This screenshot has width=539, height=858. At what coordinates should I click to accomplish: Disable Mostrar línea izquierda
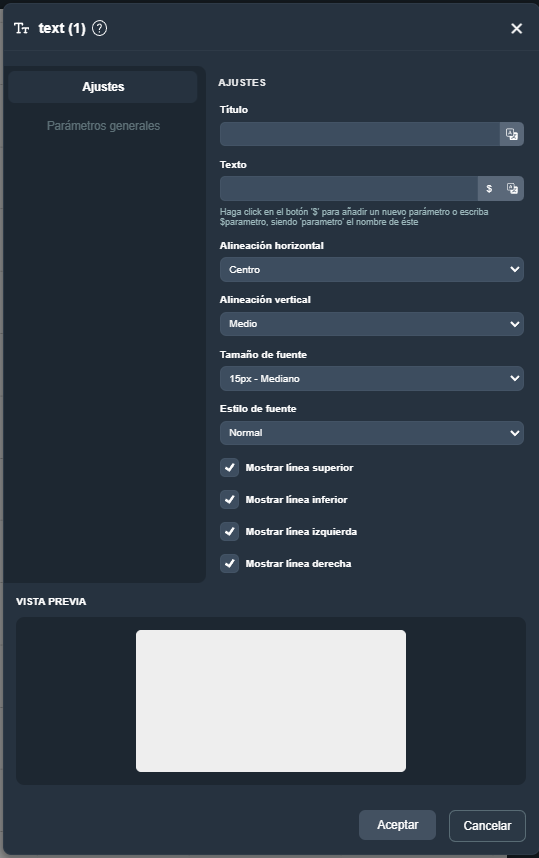(x=229, y=531)
